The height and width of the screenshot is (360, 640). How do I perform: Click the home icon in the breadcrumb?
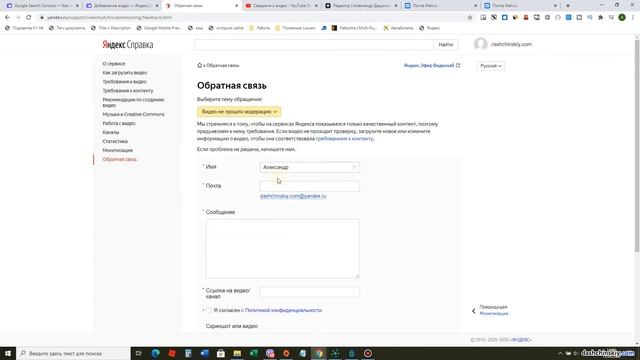[x=200, y=65]
